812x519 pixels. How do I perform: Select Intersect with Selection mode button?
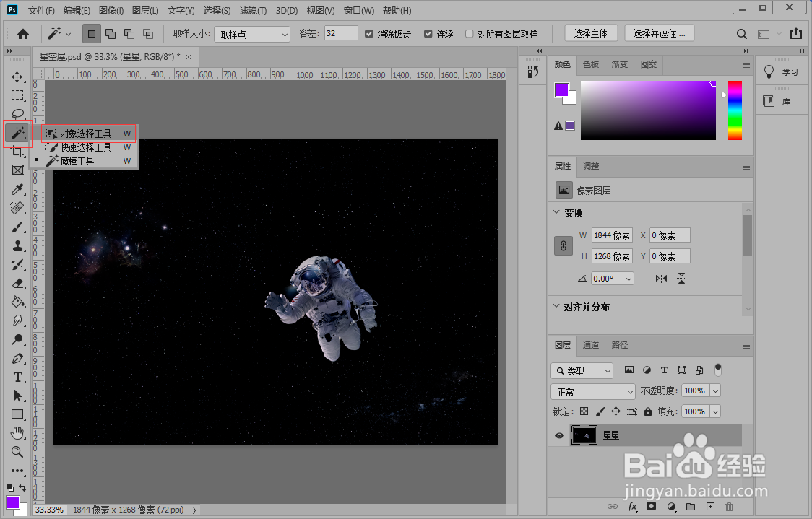[148, 34]
